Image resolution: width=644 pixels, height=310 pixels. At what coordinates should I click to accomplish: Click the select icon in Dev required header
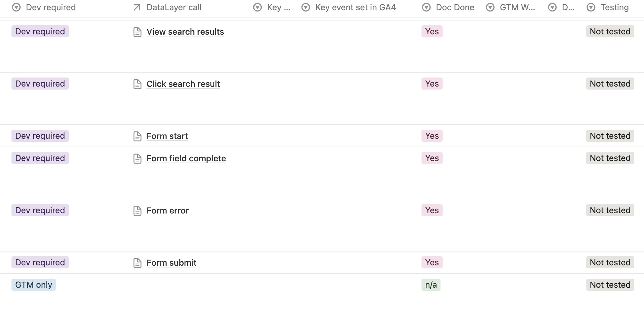point(16,8)
